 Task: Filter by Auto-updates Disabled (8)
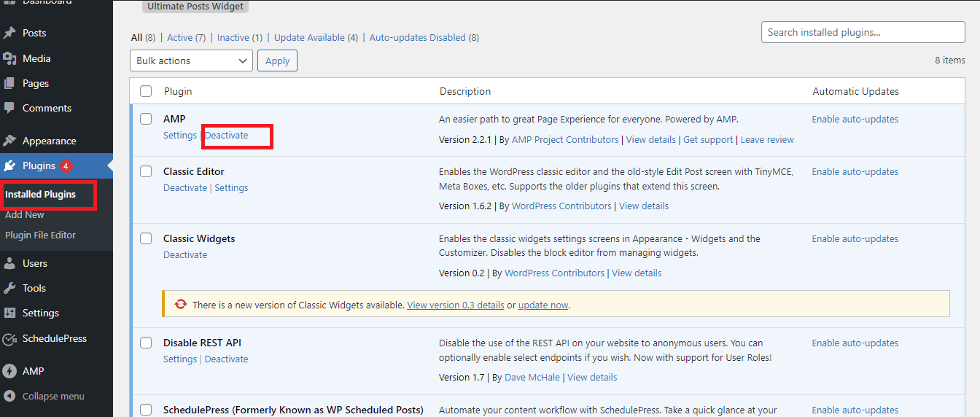click(424, 37)
